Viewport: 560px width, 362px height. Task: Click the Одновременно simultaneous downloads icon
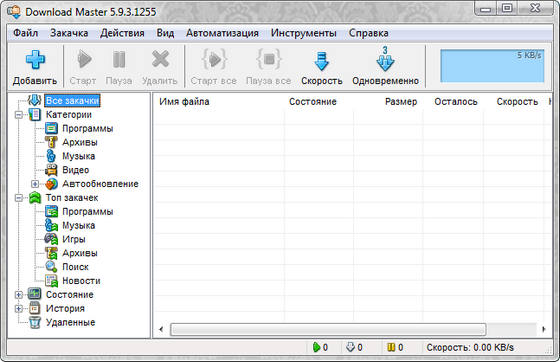coord(385,60)
